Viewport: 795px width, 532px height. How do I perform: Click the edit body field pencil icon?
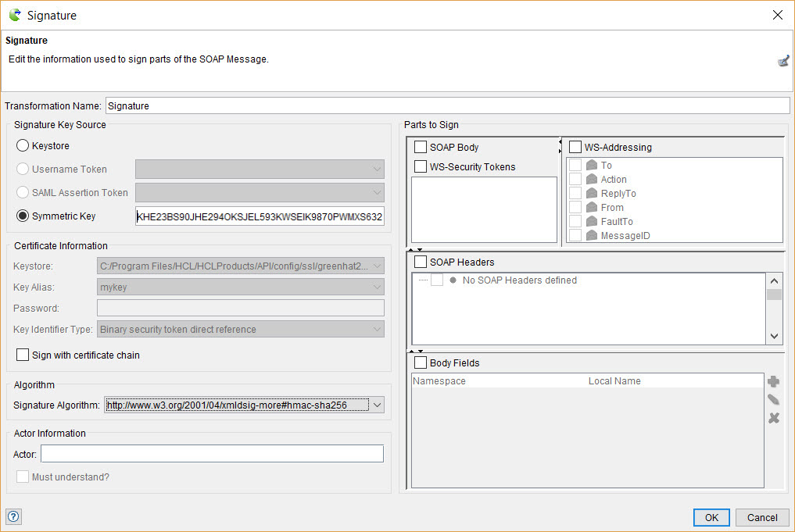[773, 400]
